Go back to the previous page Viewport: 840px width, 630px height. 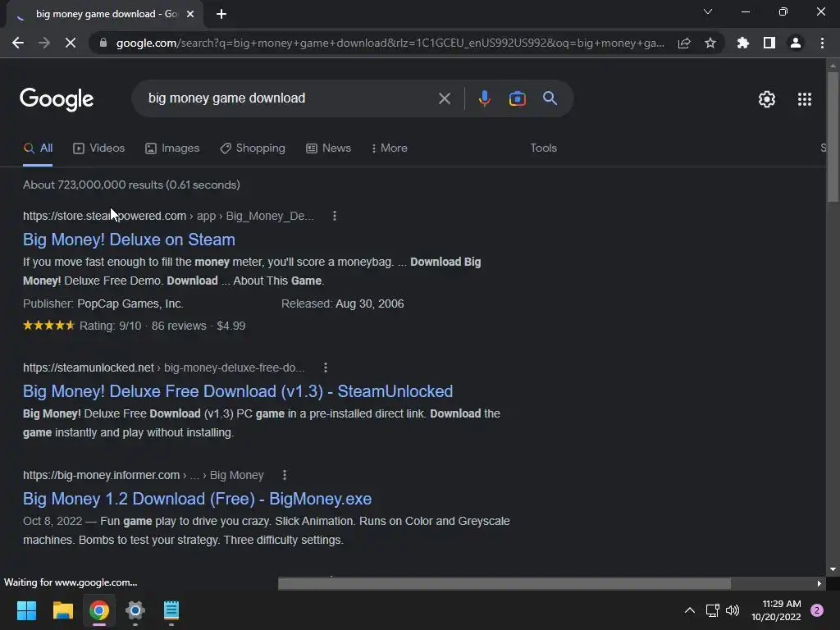tap(18, 43)
